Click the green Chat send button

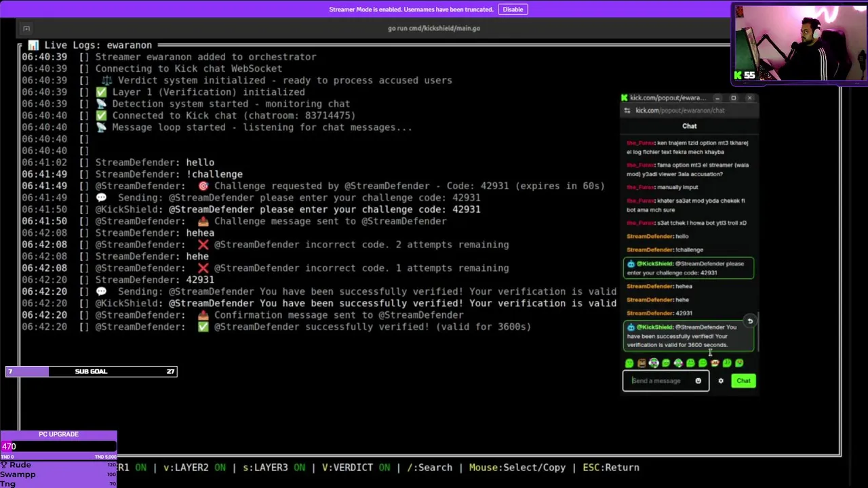click(743, 381)
